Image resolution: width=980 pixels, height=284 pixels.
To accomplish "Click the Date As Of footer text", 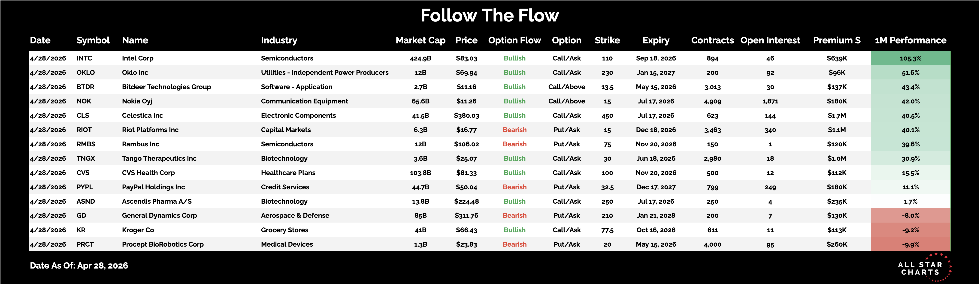I will tap(79, 266).
